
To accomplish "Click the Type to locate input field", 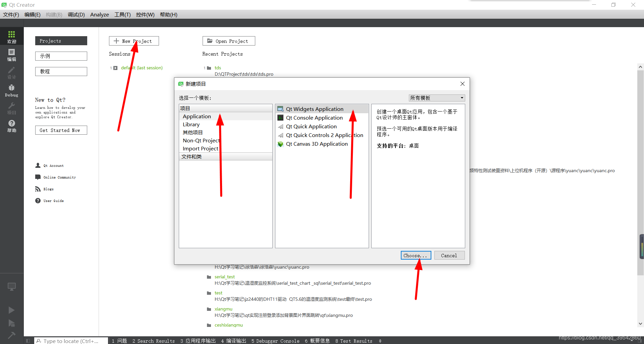I will click(71, 341).
